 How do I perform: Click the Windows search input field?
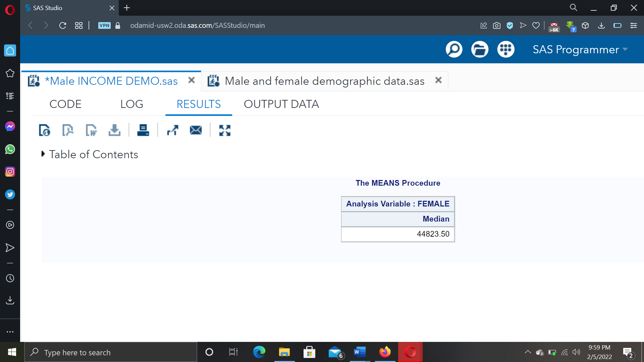tap(111, 352)
